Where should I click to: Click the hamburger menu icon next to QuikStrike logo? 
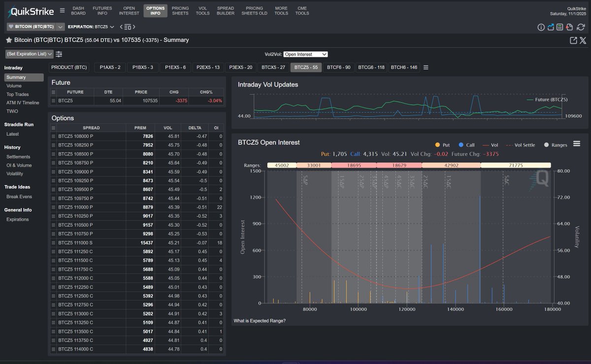[63, 9]
